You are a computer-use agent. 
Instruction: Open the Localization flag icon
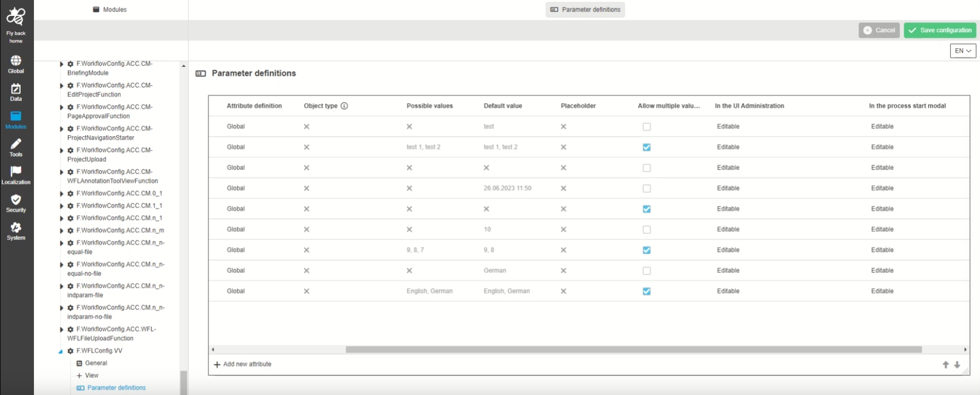click(x=16, y=175)
